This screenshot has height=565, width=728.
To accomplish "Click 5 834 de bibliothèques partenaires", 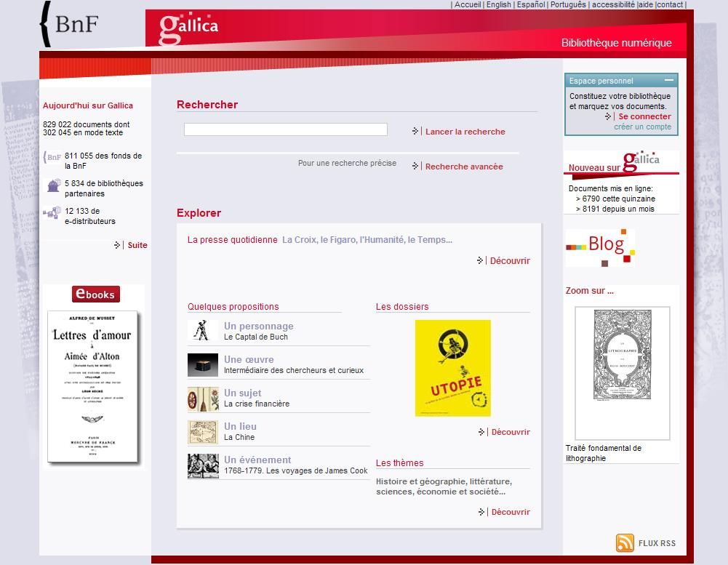I will [104, 188].
